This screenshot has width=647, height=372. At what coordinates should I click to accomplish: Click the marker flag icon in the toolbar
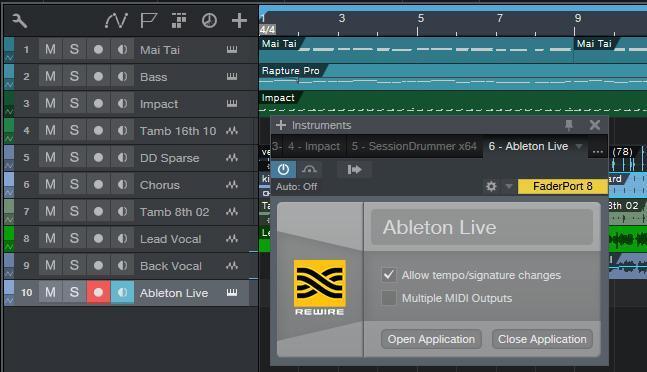pyautogui.click(x=148, y=20)
